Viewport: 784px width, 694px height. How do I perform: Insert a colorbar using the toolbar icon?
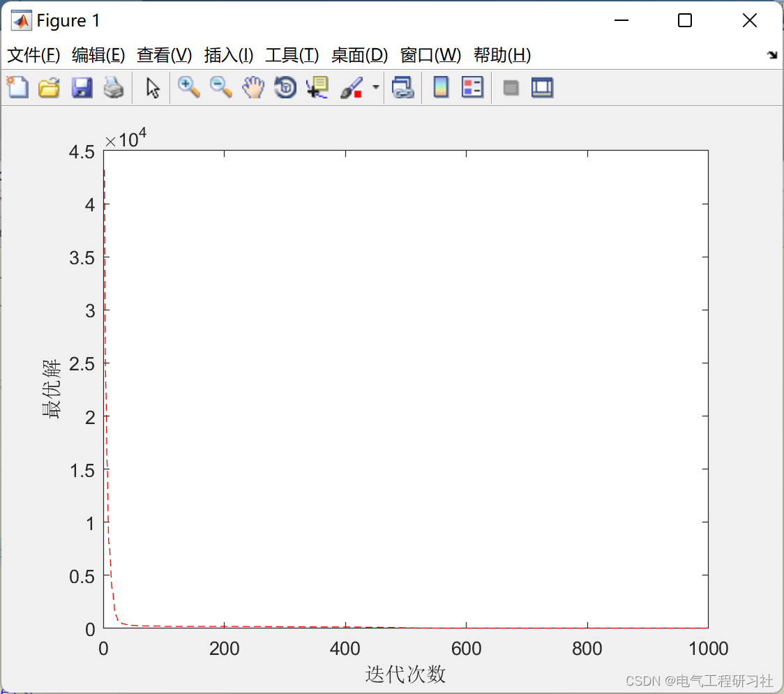point(441,87)
